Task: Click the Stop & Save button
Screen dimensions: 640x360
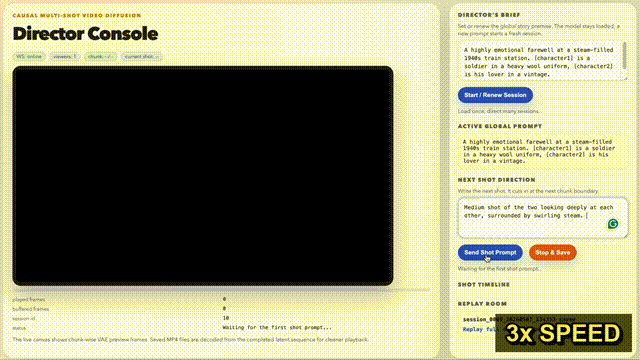Action: (553, 253)
